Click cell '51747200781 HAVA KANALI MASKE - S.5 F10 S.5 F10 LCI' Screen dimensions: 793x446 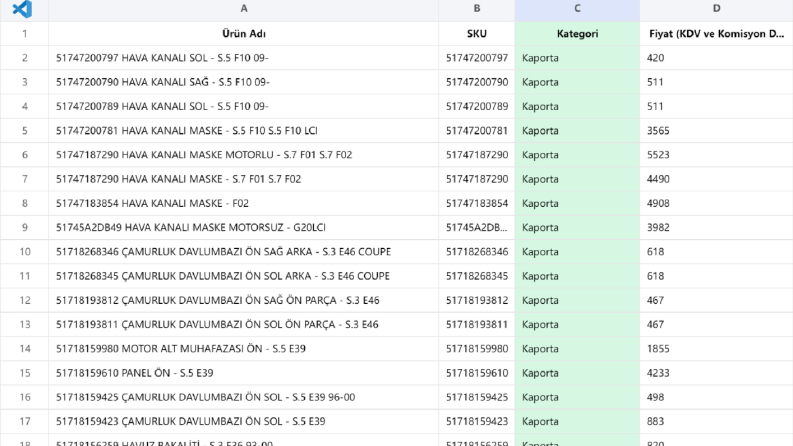point(244,130)
